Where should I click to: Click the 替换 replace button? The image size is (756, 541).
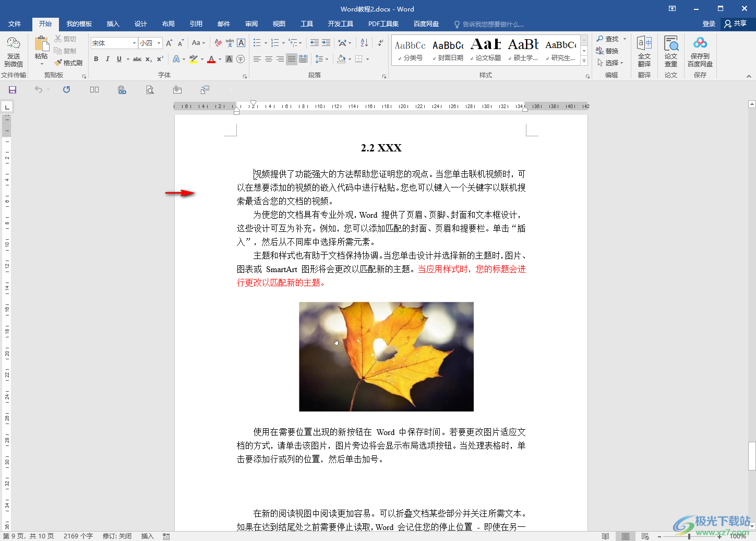click(x=607, y=51)
